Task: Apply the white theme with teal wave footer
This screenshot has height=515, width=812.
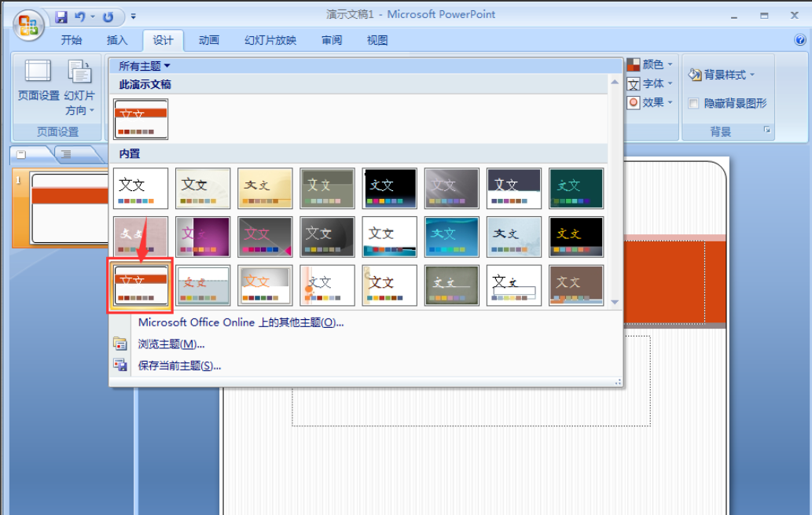Action: [389, 237]
